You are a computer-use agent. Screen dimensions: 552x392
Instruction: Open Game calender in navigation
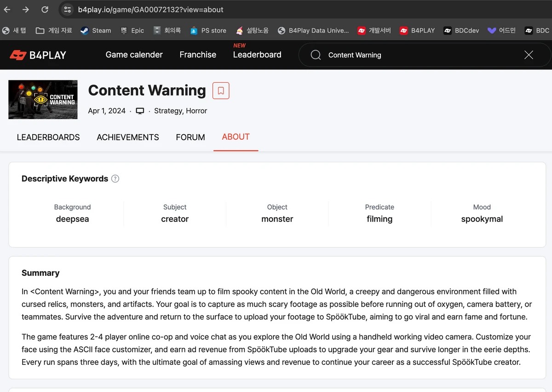(134, 55)
